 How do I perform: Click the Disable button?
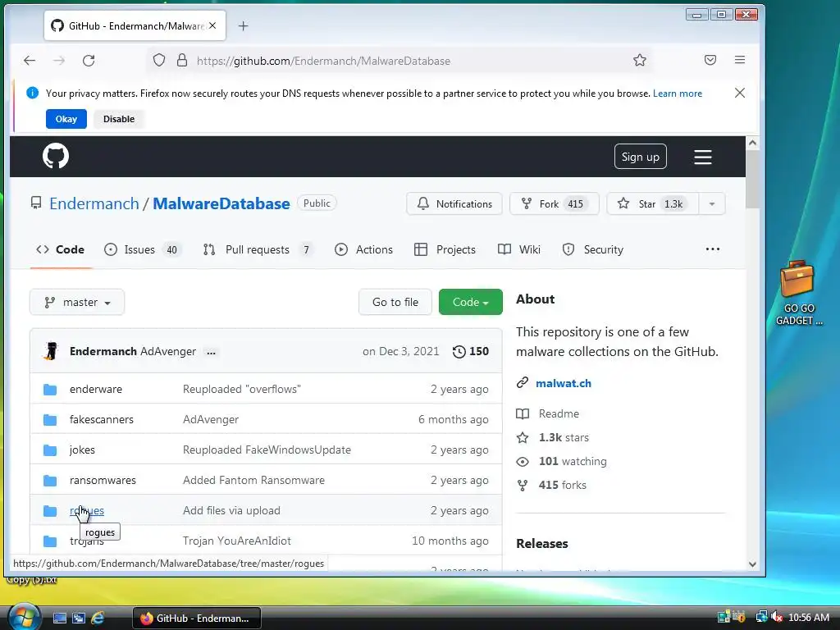(x=119, y=119)
